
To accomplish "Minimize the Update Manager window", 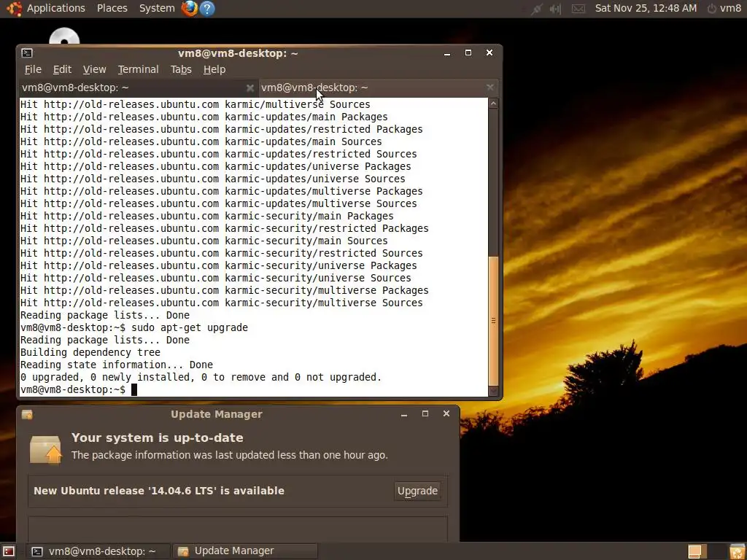I will pos(404,414).
